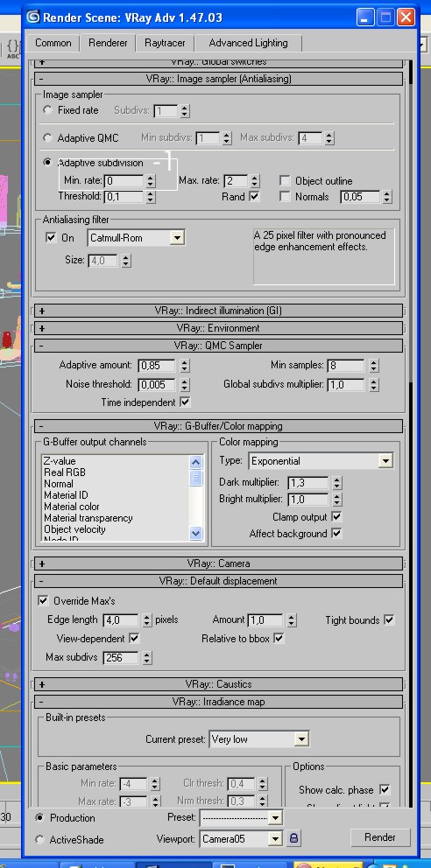Toggle the Rand checkbox
The image size is (431, 868).
point(254,197)
